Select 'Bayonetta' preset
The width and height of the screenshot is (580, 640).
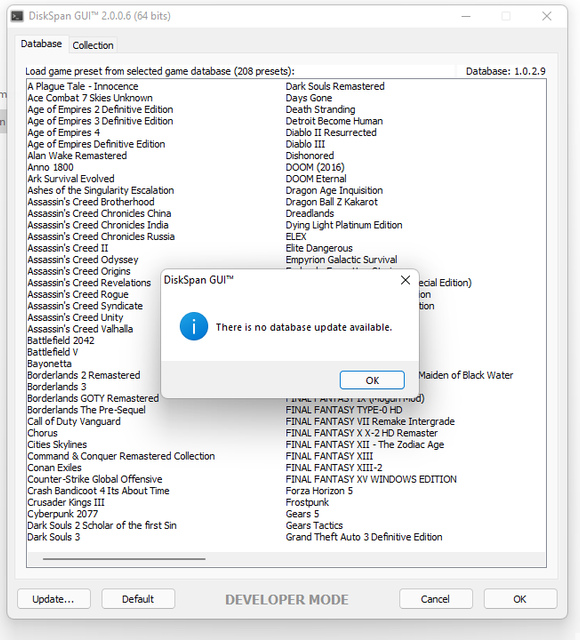pos(49,364)
